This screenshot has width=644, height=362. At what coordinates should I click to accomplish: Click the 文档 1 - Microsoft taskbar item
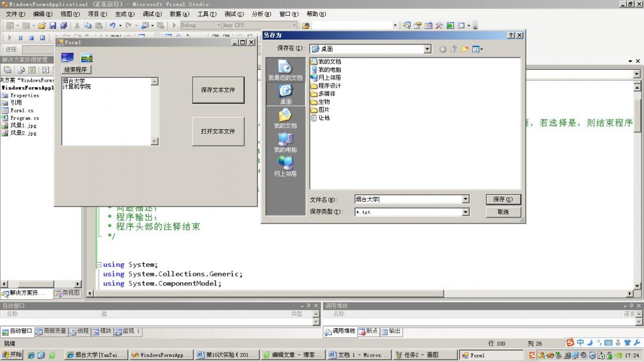[359, 355]
